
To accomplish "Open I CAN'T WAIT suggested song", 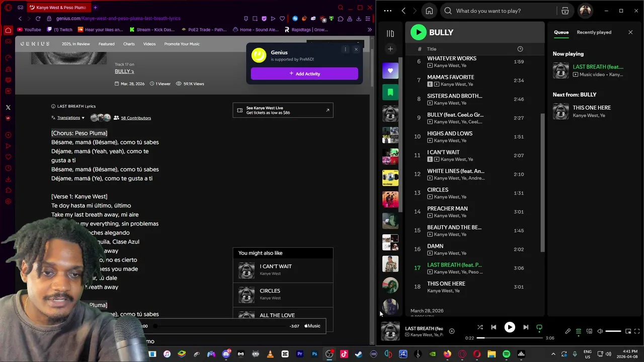I will 283,270.
